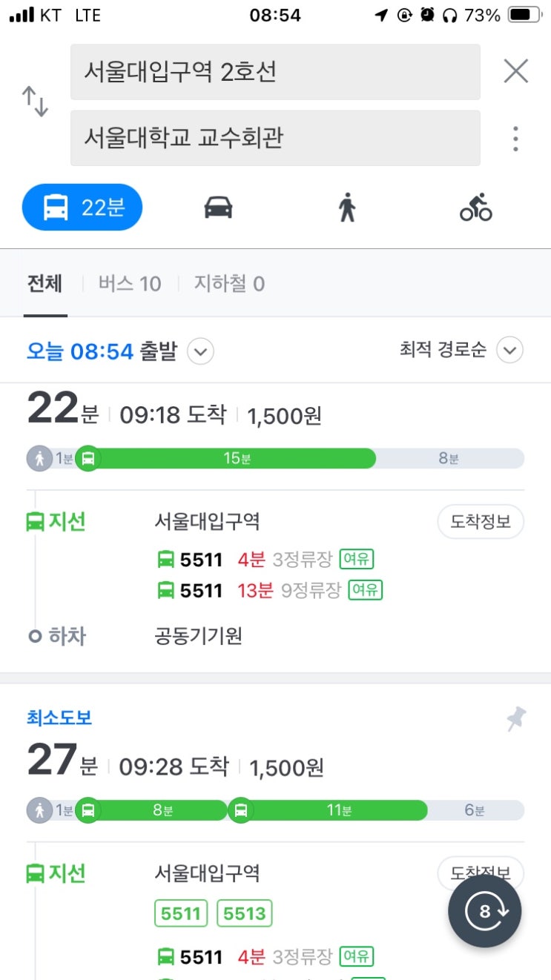Tap 도착정보 button for the 22분 route
This screenshot has height=980, width=551.
[x=480, y=522]
